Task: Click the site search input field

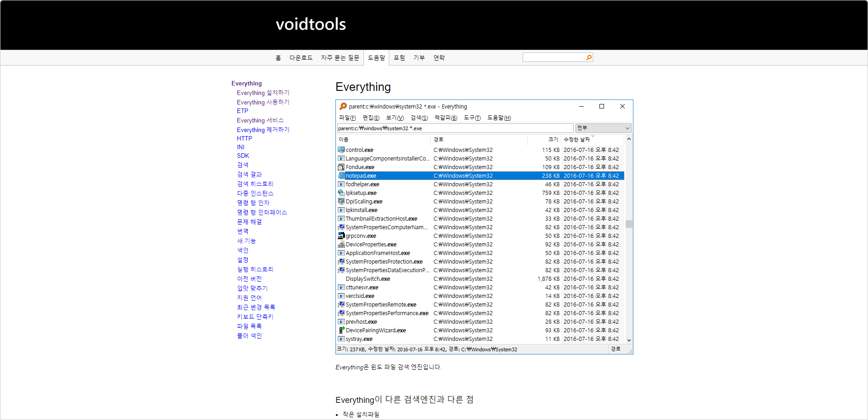Action: pyautogui.click(x=554, y=57)
